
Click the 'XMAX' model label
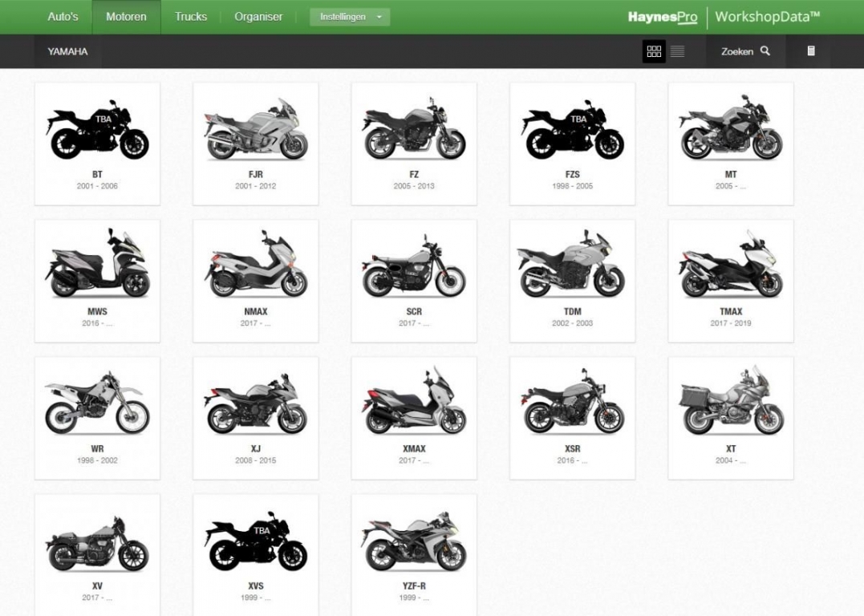point(414,448)
